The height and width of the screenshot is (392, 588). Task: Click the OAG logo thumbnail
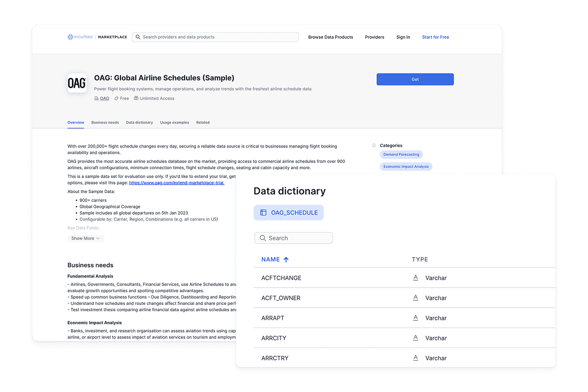tap(77, 83)
